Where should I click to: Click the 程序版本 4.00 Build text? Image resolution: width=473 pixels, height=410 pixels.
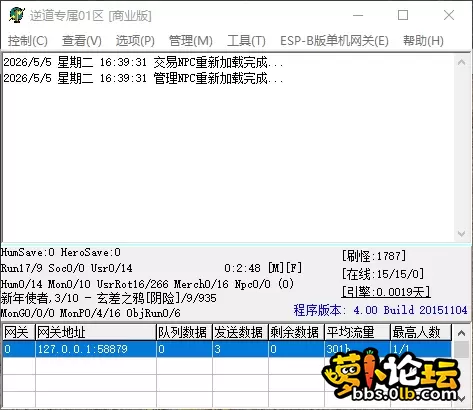tap(380, 310)
